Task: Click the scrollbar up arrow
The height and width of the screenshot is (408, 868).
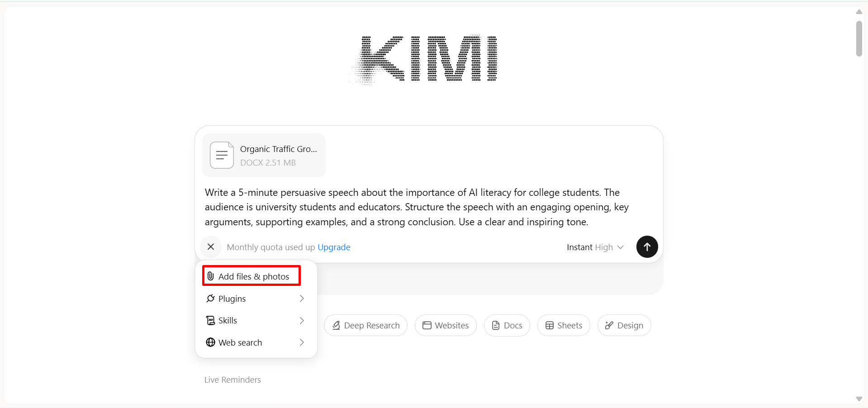Action: click(859, 12)
